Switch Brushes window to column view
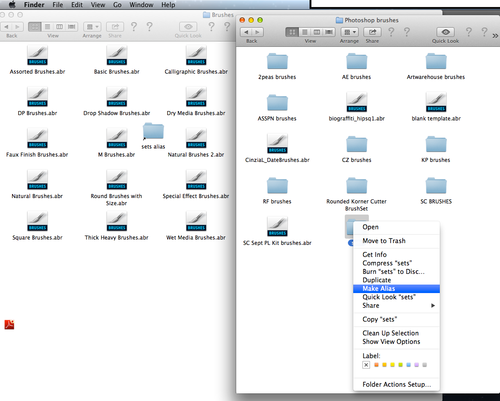Screen dimensions: 500x401 (x=59, y=27)
